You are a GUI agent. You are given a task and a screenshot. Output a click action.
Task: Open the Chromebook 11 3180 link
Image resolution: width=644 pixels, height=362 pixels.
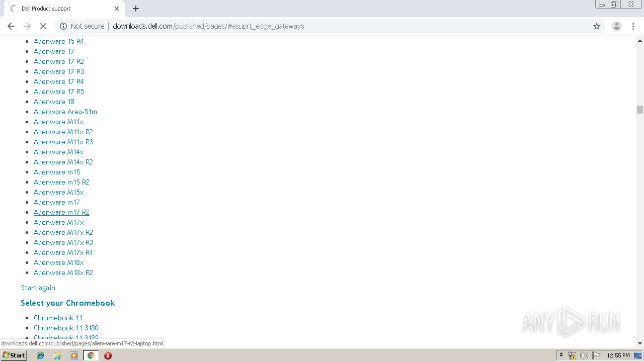[x=66, y=328]
